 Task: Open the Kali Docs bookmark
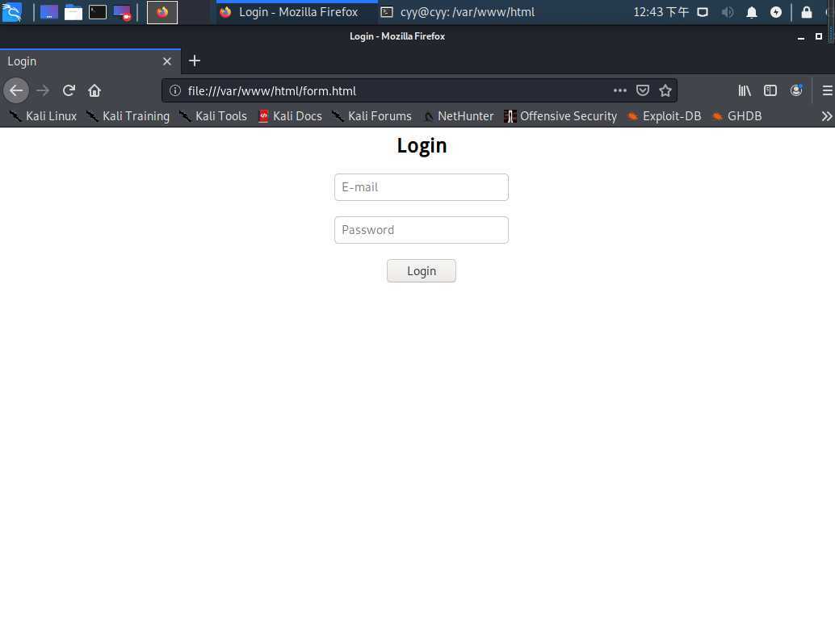[290, 116]
